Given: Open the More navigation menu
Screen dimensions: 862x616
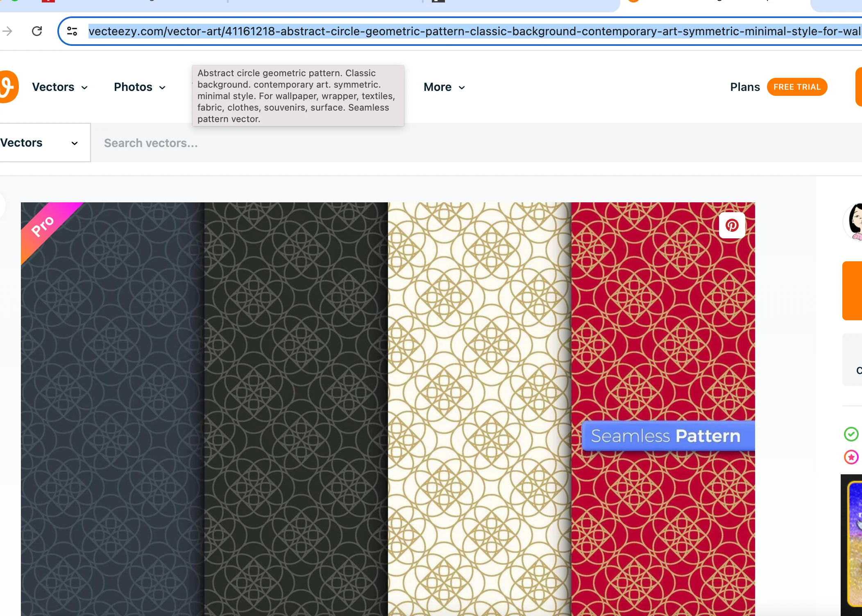Looking at the screenshot, I should (445, 87).
